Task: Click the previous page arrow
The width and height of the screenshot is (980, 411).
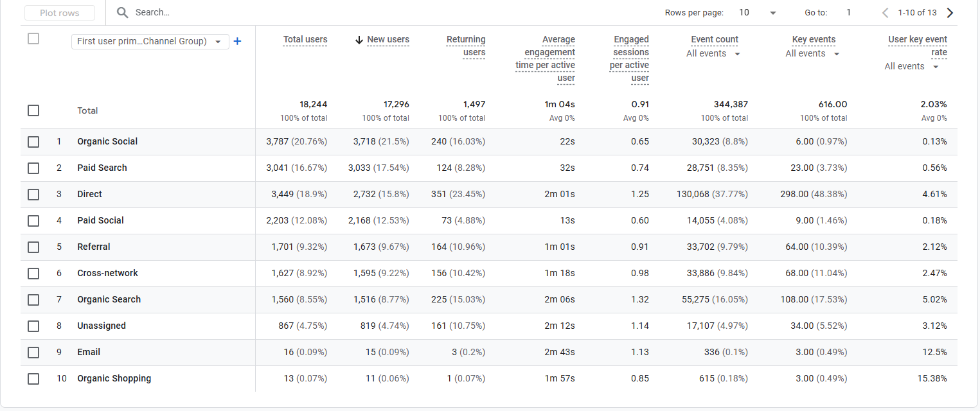Action: (x=886, y=13)
